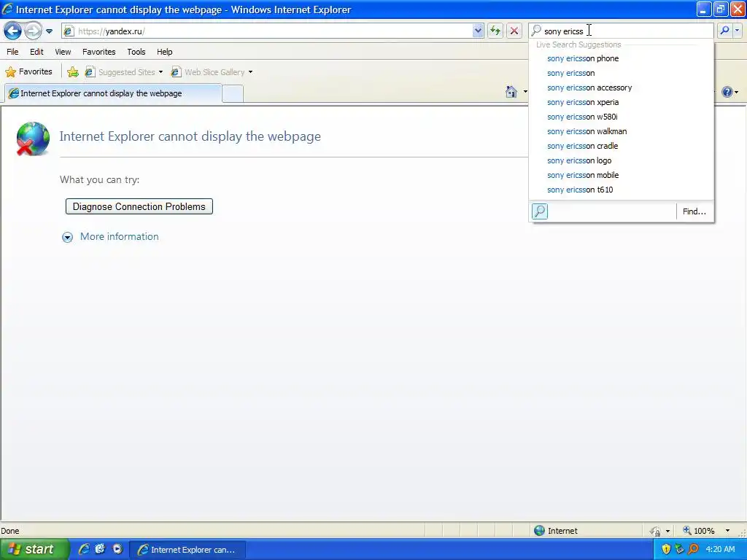Select suggestion 'sony ericsson xperia'
Image resolution: width=747 pixels, height=560 pixels.
pyautogui.click(x=622, y=102)
